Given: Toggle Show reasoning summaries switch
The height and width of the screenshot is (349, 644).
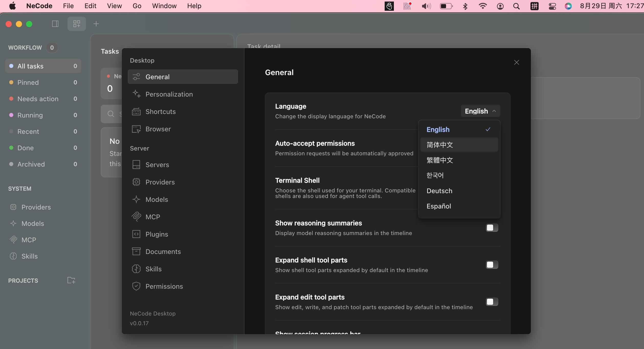Looking at the screenshot, I should (x=492, y=227).
